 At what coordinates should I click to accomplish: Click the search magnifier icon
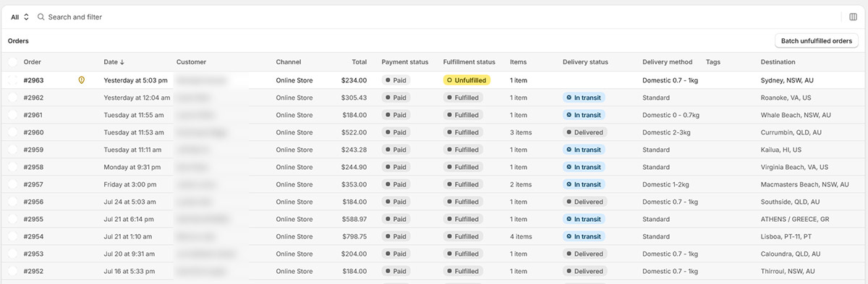(x=41, y=17)
